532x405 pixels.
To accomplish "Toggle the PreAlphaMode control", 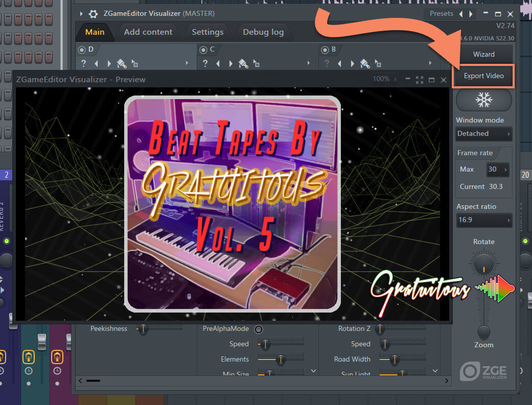I will pyautogui.click(x=259, y=329).
